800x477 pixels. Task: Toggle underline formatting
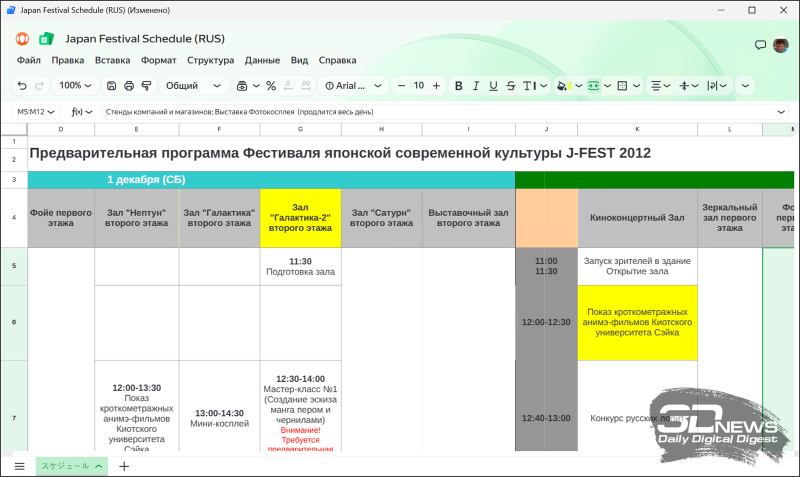click(x=493, y=86)
